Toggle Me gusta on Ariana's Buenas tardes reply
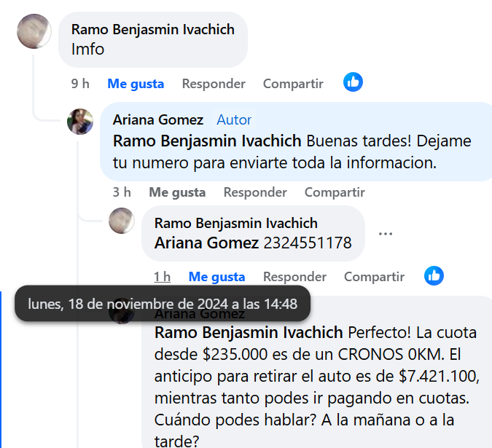 coord(177,192)
